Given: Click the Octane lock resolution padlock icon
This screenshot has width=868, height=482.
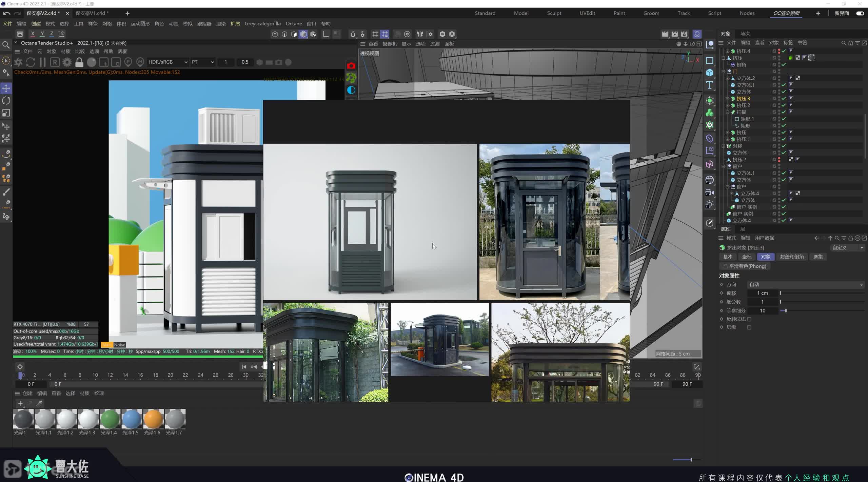Looking at the screenshot, I should tap(79, 62).
